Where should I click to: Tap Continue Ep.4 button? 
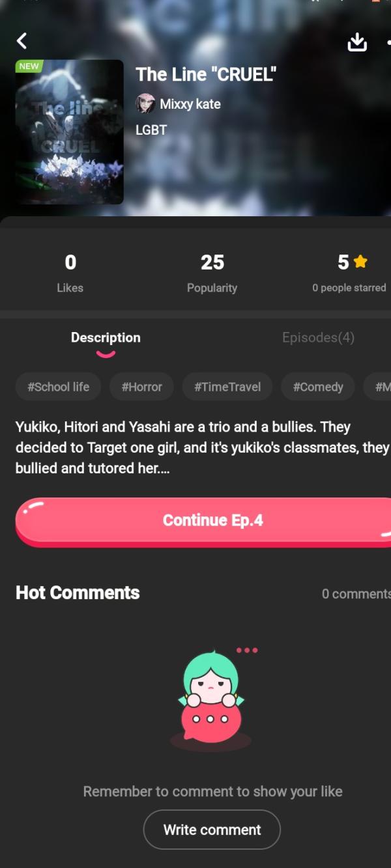(x=203, y=522)
